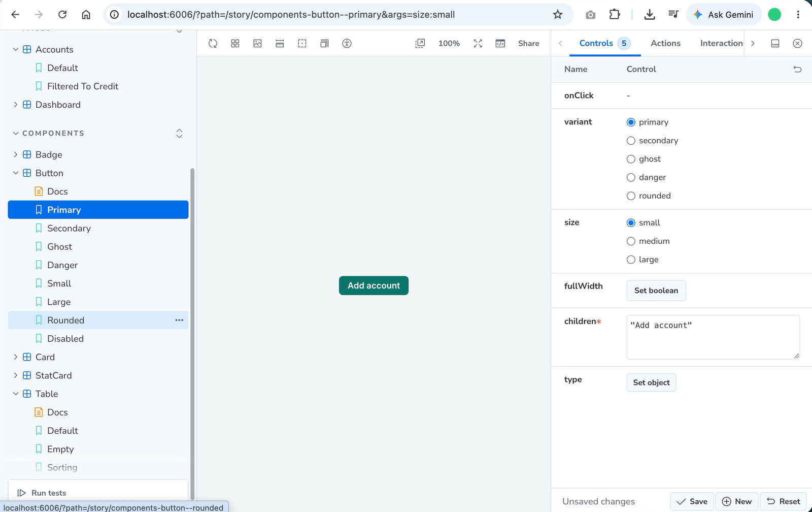Open the Interactions tab

click(721, 43)
